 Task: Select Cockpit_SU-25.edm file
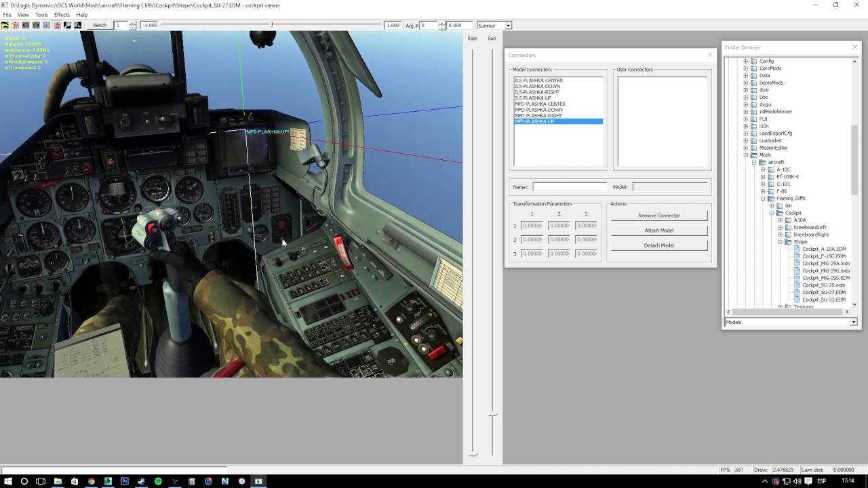(824, 285)
